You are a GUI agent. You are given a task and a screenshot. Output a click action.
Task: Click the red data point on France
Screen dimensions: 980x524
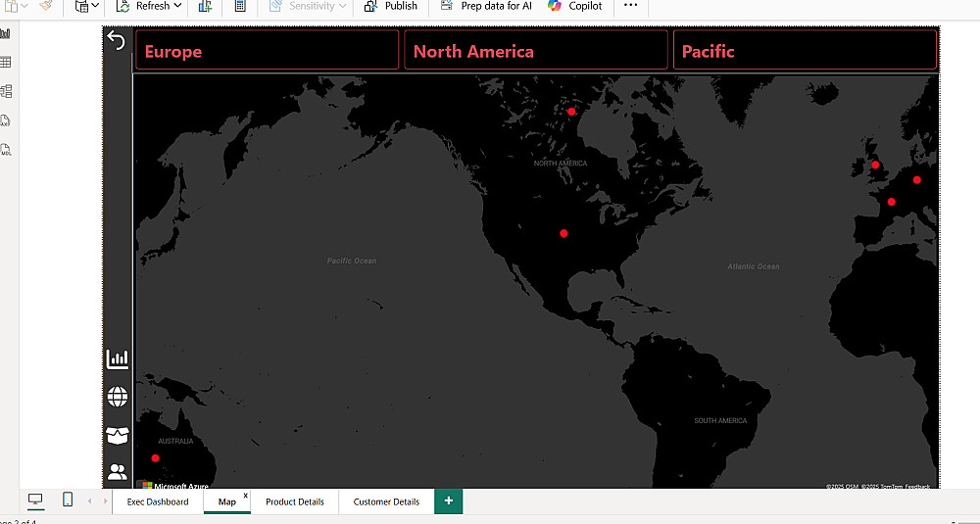point(891,202)
